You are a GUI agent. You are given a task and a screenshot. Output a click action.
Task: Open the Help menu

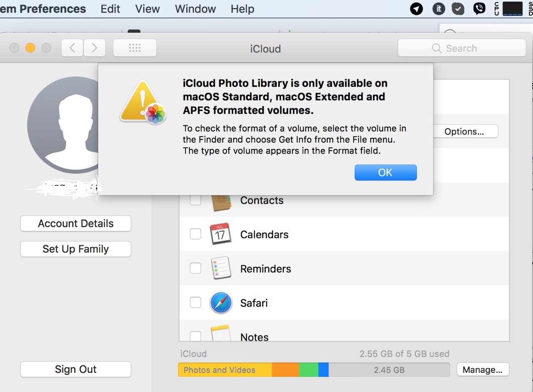point(242,9)
